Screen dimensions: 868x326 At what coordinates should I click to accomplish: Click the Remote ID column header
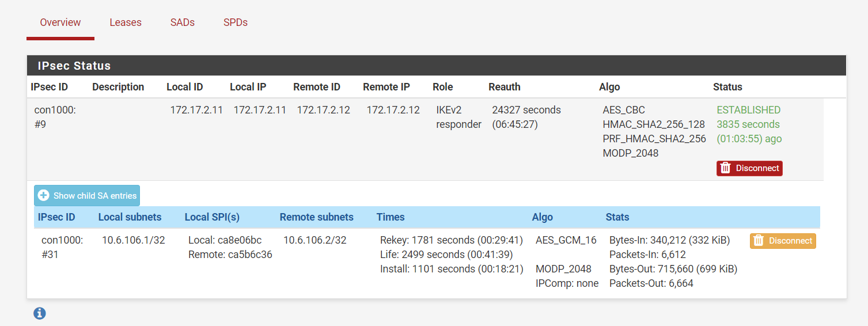(x=317, y=87)
